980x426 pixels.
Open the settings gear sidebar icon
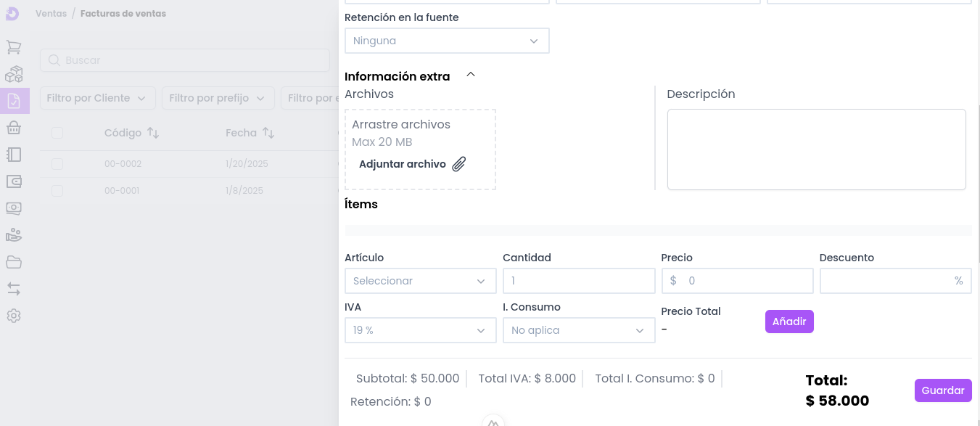coord(14,316)
